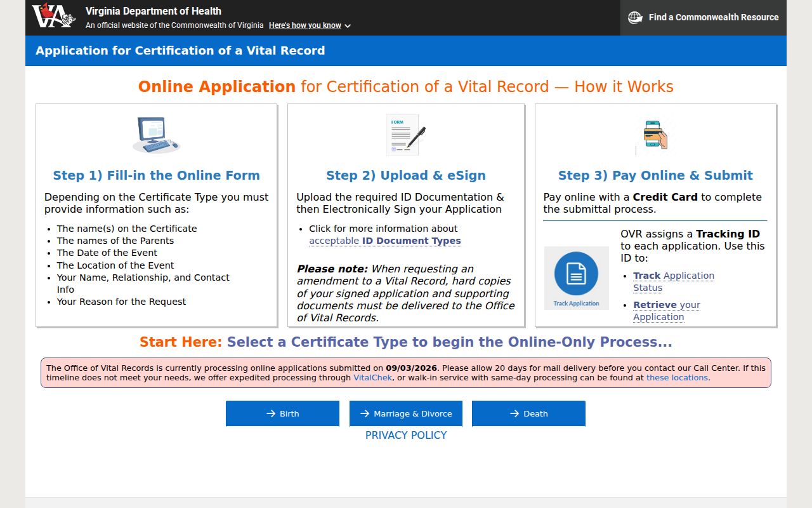Image resolution: width=812 pixels, height=508 pixels.
Task: Click the "Start Here:" heading text
Action: [181, 342]
